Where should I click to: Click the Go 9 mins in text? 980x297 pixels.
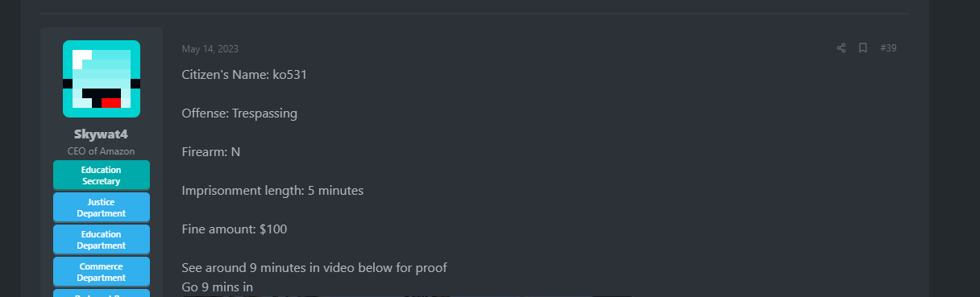218,287
